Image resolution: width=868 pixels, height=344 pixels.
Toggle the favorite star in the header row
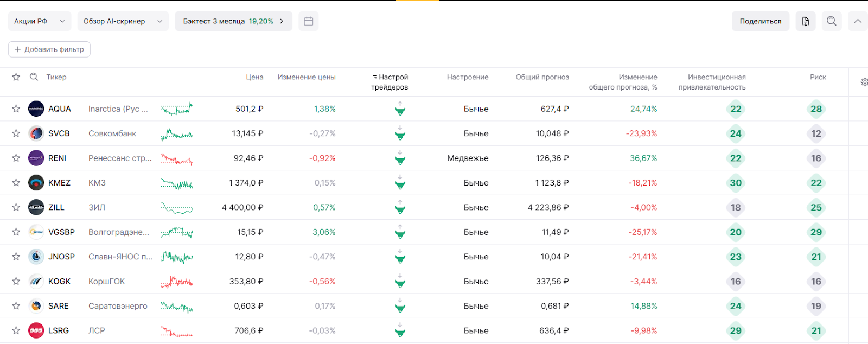(16, 77)
